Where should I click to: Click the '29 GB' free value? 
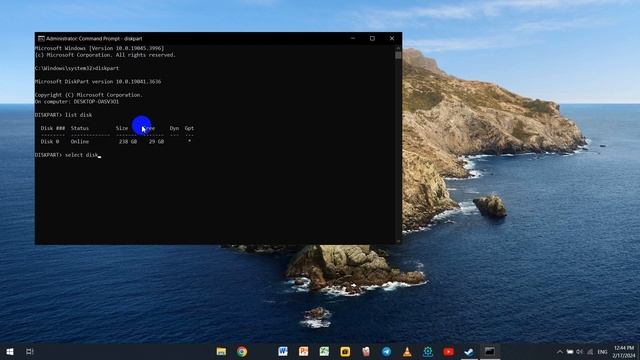coord(156,141)
